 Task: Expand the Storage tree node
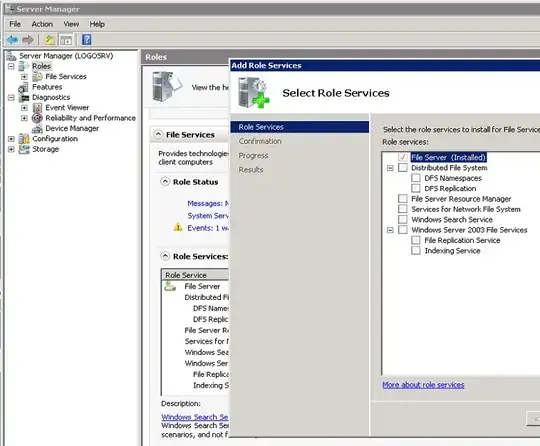[11, 149]
